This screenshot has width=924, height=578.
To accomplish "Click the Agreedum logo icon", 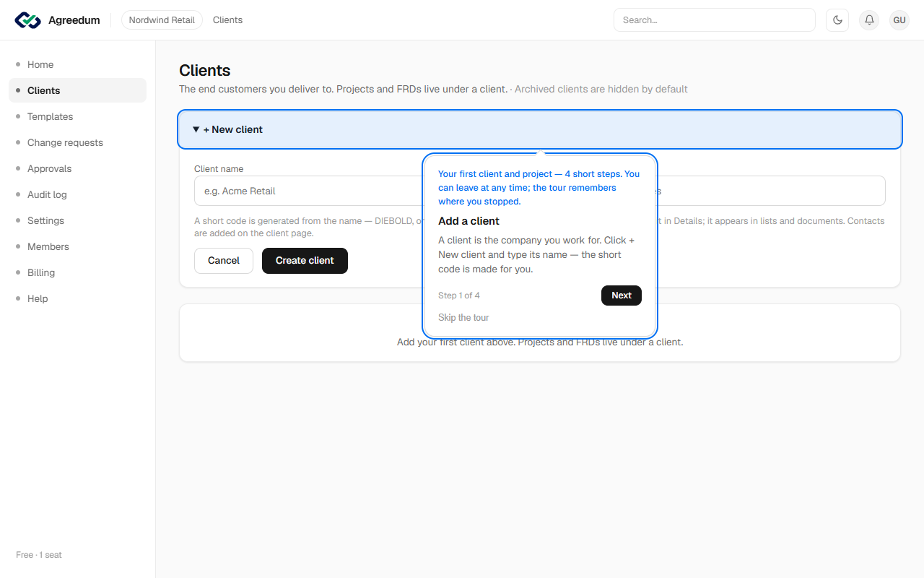I will click(28, 20).
